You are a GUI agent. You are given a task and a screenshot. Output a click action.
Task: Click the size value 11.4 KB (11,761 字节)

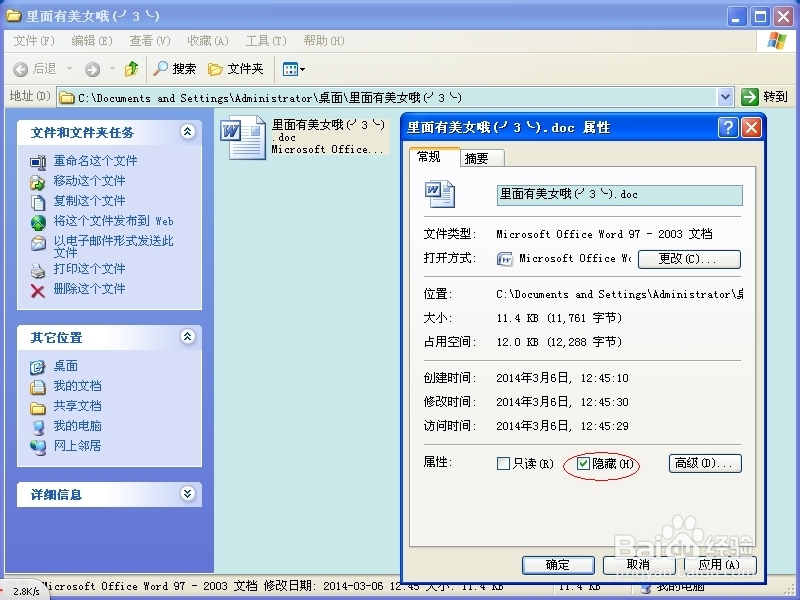pyautogui.click(x=559, y=318)
